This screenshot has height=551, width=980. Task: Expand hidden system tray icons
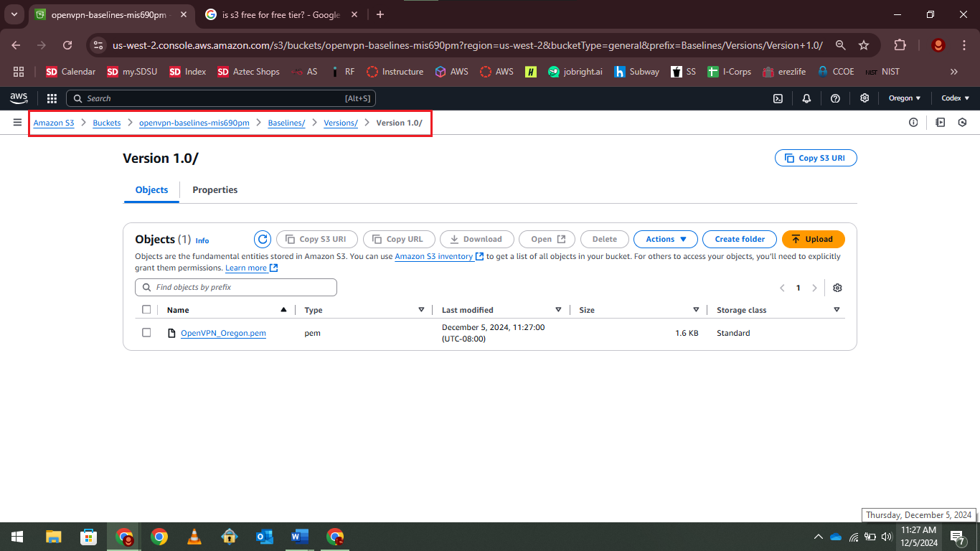(x=818, y=537)
